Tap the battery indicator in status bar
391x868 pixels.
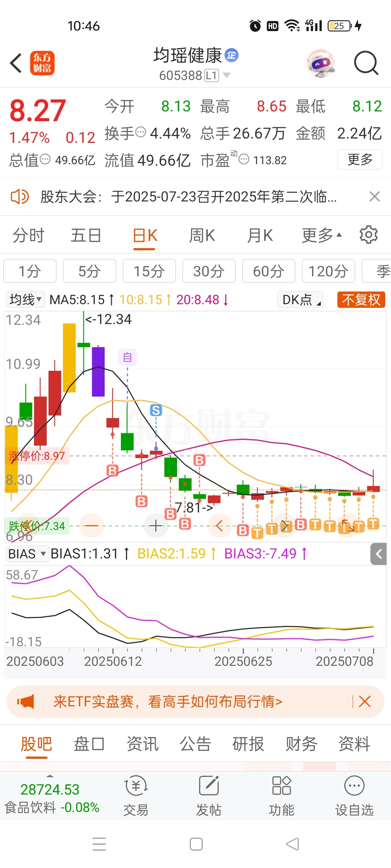click(x=340, y=26)
